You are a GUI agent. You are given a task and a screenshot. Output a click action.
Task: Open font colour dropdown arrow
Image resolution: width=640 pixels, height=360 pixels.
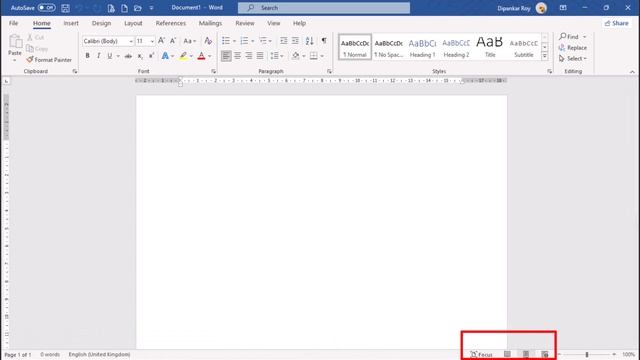pyautogui.click(x=210, y=56)
